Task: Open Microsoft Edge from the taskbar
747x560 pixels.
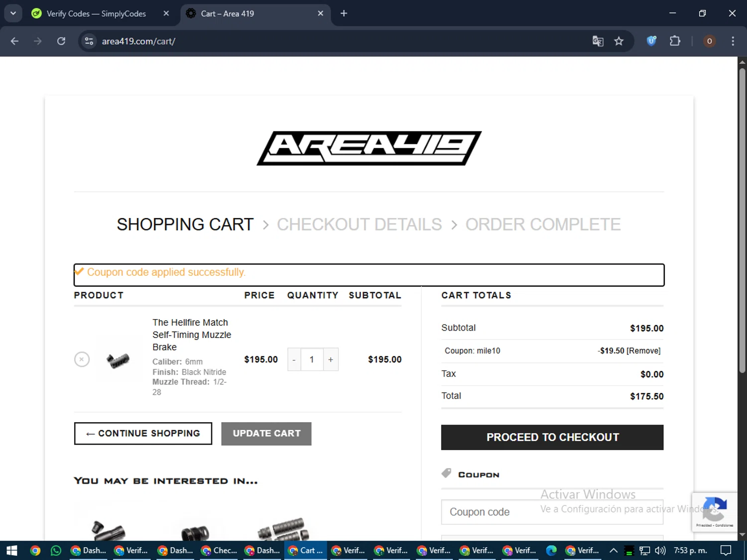Action: pos(551,550)
